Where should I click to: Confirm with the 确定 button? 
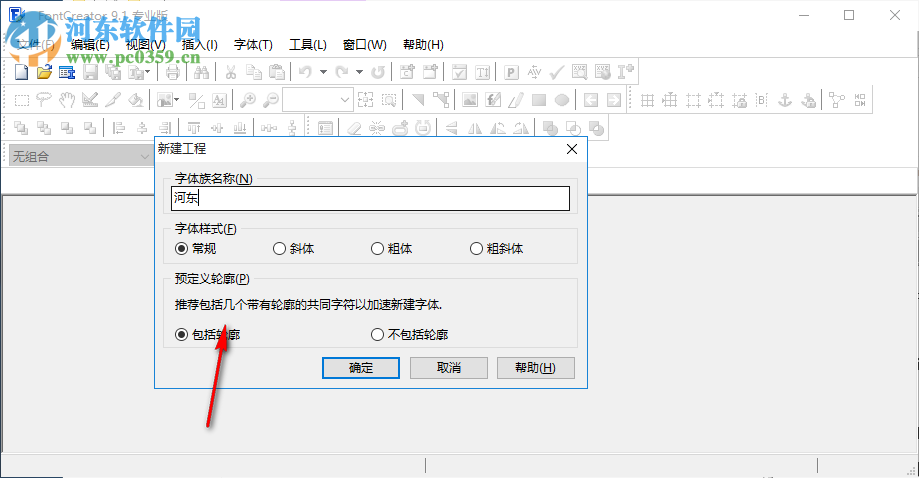click(x=361, y=368)
